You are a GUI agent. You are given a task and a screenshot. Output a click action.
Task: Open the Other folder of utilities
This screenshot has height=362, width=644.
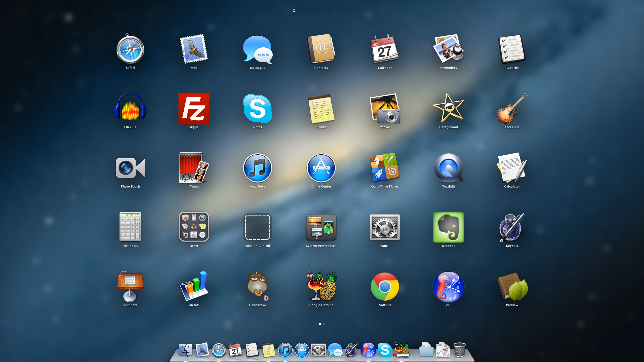coord(194,227)
